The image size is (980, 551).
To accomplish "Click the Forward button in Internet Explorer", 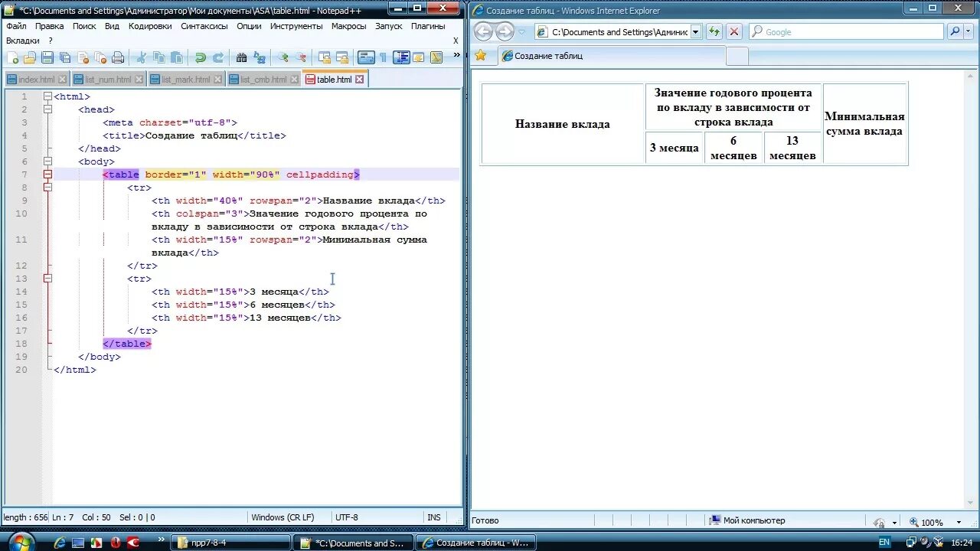I will [505, 31].
